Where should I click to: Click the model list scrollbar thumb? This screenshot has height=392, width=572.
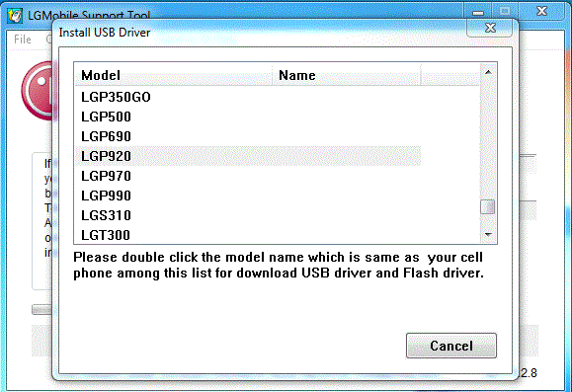(x=488, y=206)
